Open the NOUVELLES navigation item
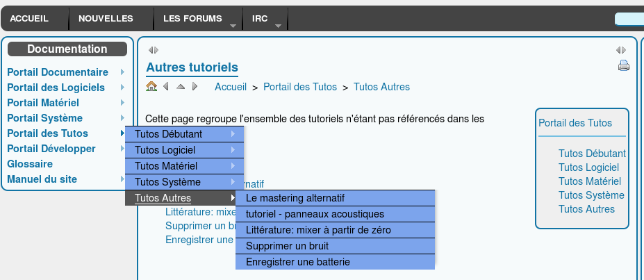Screen dimensions: 644x280 coord(106,19)
